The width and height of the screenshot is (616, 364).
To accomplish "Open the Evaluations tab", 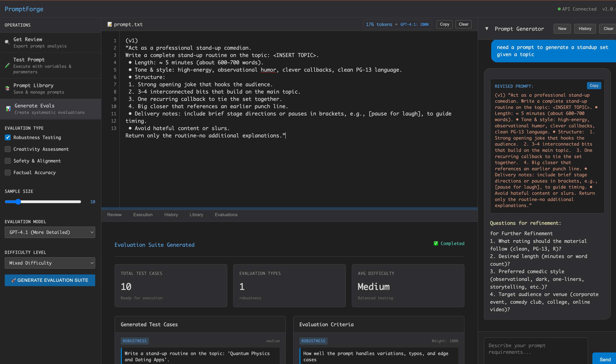I will pyautogui.click(x=226, y=215).
